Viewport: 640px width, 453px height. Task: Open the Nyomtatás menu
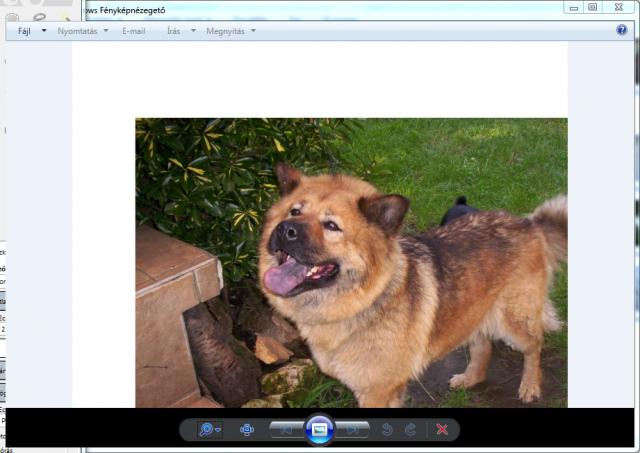point(76,31)
